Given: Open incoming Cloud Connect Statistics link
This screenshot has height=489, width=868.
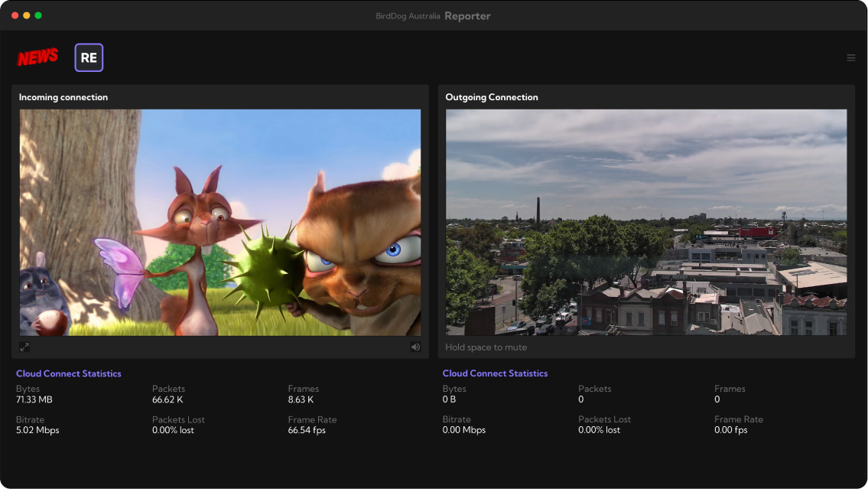Looking at the screenshot, I should (69, 373).
